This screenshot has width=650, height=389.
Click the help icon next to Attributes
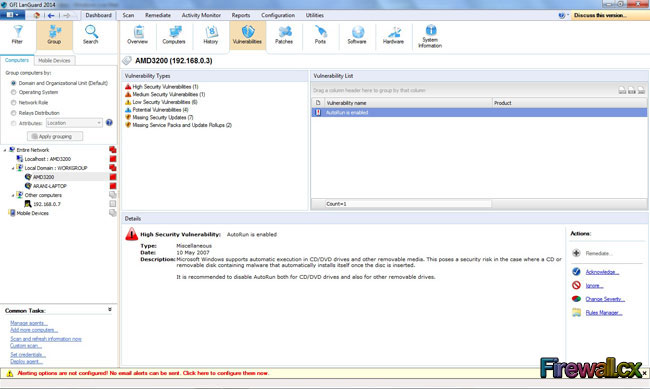pos(109,123)
